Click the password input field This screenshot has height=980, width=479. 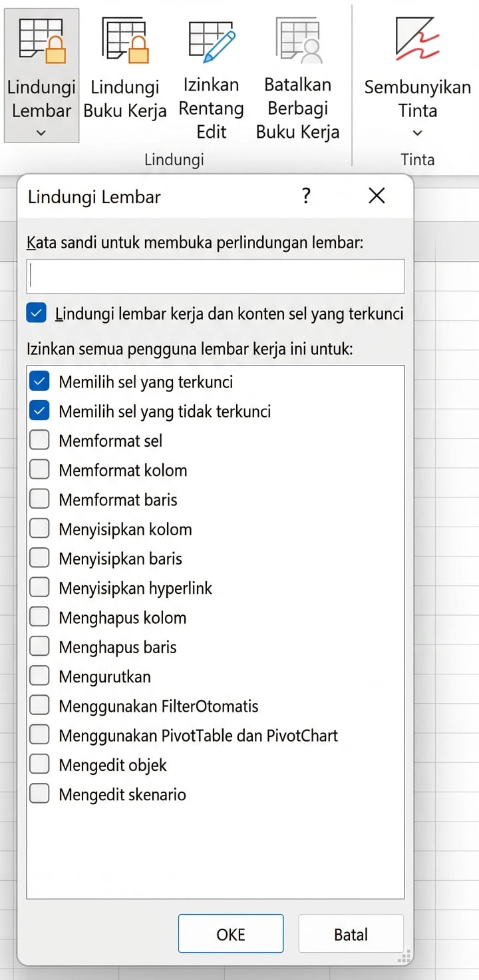[x=214, y=276]
